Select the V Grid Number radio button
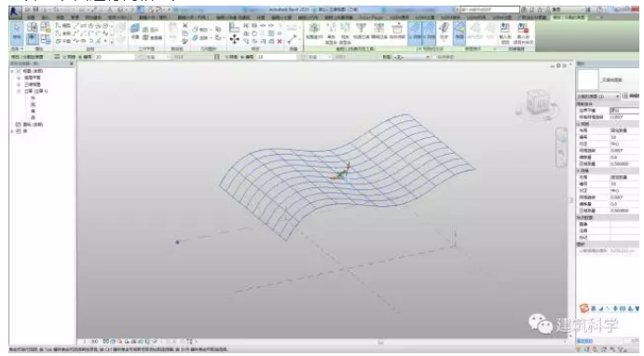The image size is (644, 356). click(243, 57)
